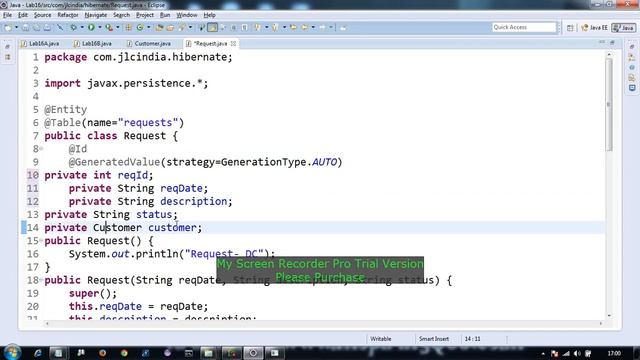Open the New wizard dropdown arrow

tap(16, 27)
